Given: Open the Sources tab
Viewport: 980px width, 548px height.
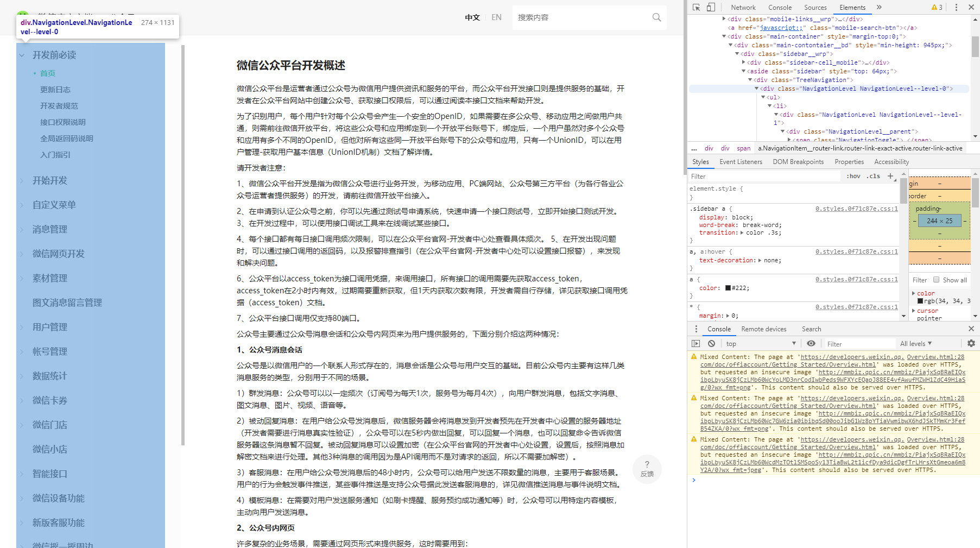Looking at the screenshot, I should click(815, 7).
